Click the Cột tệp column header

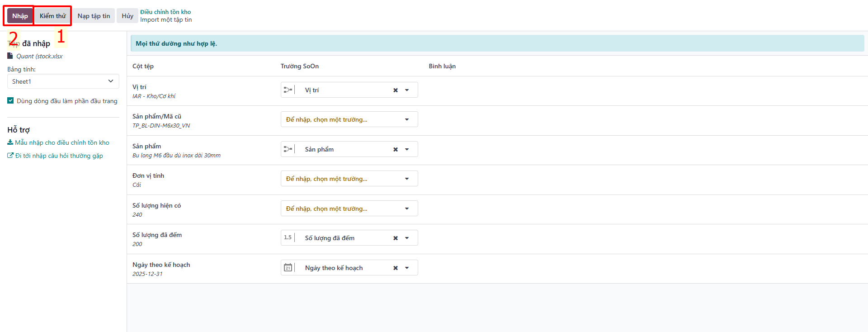pos(143,66)
